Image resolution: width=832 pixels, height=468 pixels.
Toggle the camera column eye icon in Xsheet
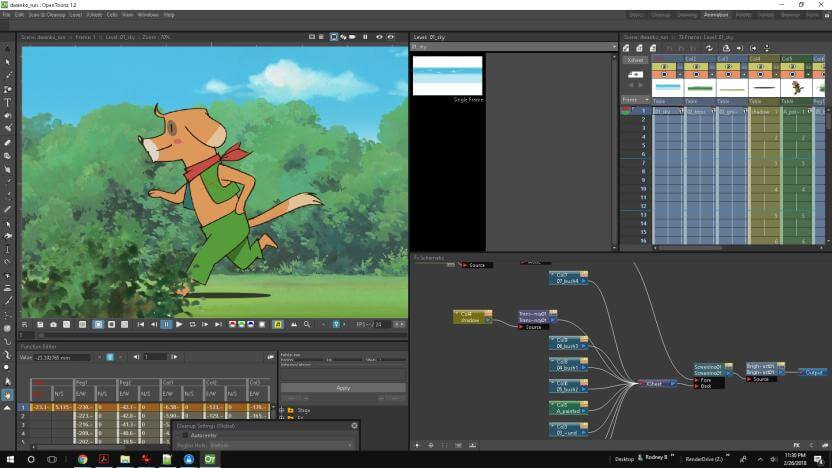(635, 75)
